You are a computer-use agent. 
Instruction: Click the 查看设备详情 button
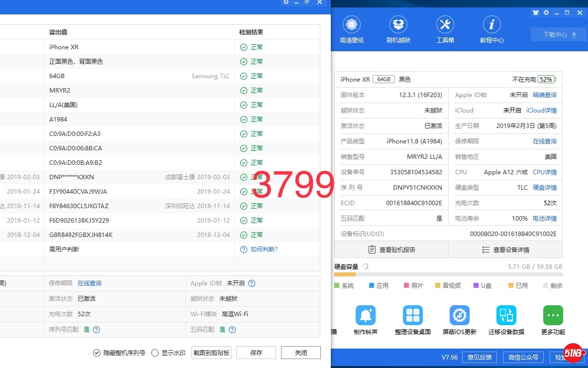(x=505, y=249)
